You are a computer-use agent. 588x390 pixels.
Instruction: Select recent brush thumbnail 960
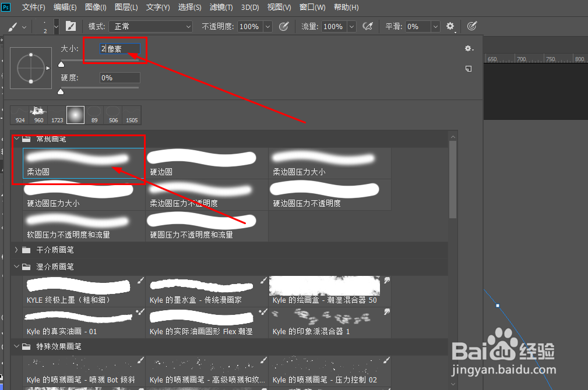point(38,115)
